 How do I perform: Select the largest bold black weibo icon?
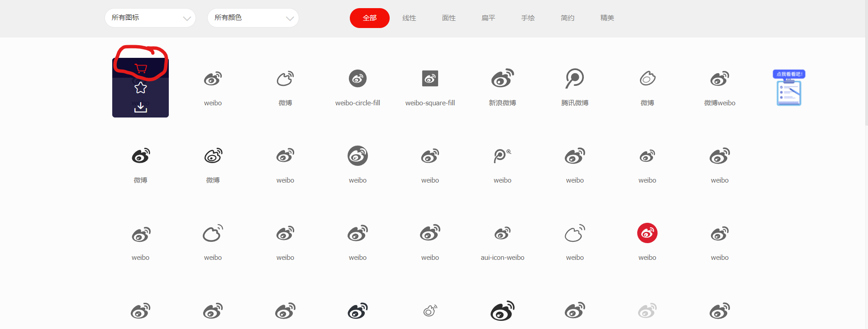(502, 311)
